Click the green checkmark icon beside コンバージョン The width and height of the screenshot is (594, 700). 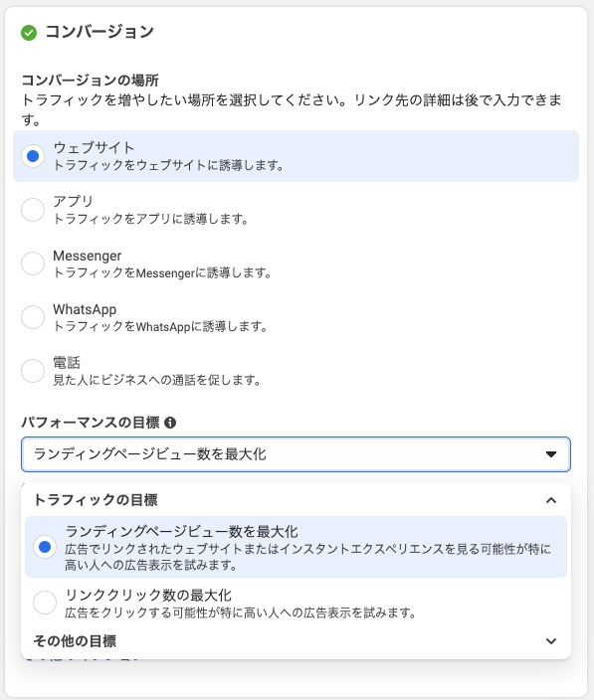pos(29,33)
